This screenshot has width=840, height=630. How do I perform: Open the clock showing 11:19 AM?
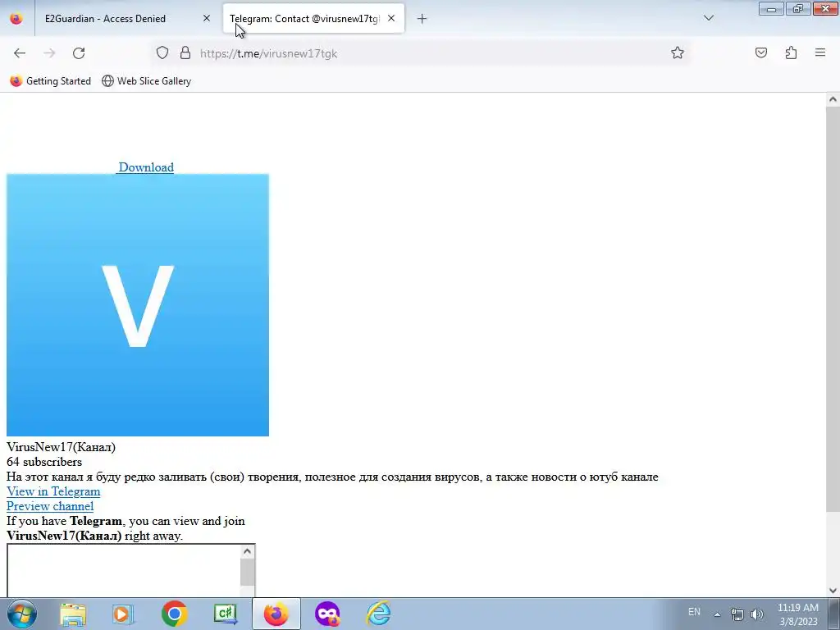click(797, 614)
